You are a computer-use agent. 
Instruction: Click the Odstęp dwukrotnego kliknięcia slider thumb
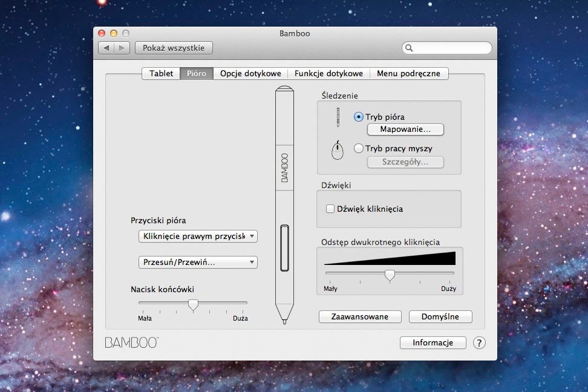coord(390,276)
